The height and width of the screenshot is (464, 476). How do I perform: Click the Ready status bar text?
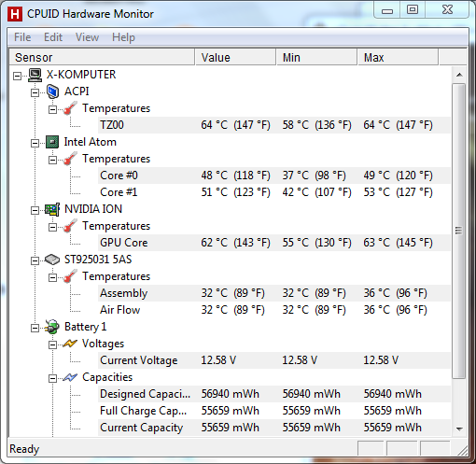tap(24, 449)
